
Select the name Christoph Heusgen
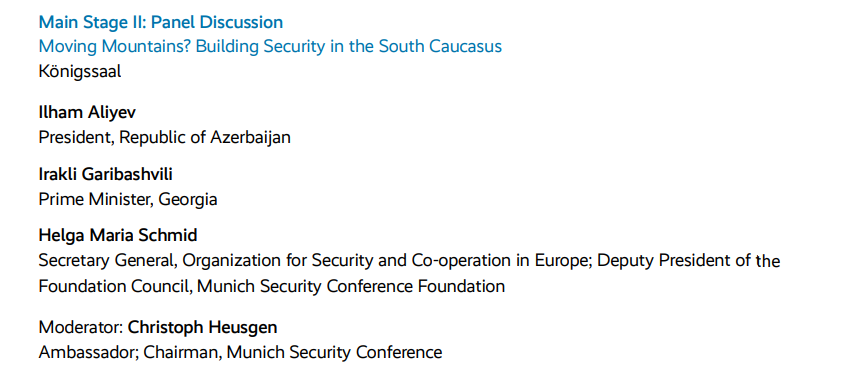(203, 328)
